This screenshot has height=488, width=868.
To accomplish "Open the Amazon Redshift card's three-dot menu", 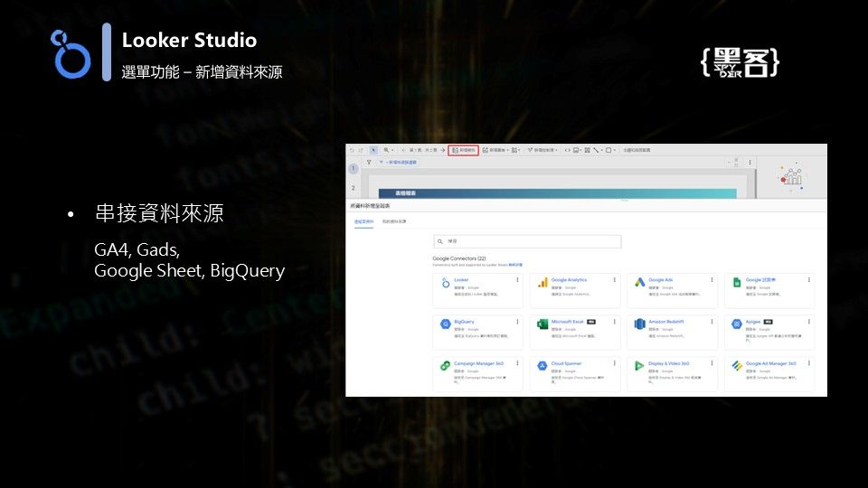I will tap(712, 322).
